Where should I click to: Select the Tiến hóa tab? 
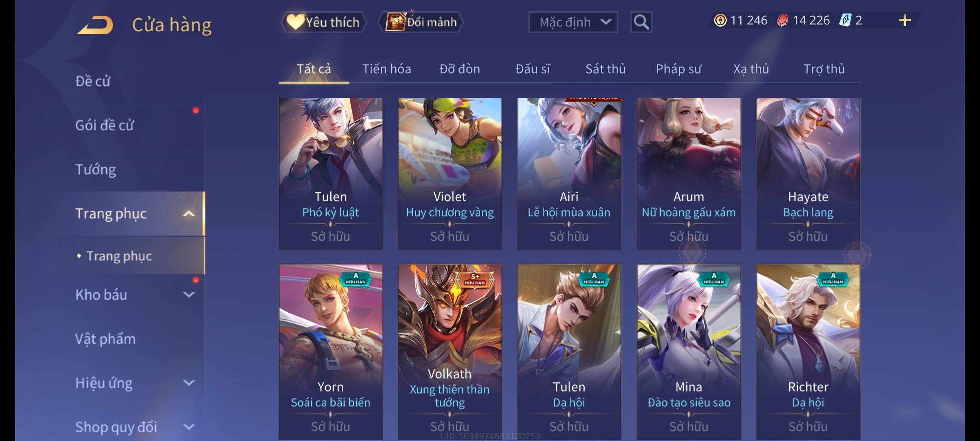387,69
